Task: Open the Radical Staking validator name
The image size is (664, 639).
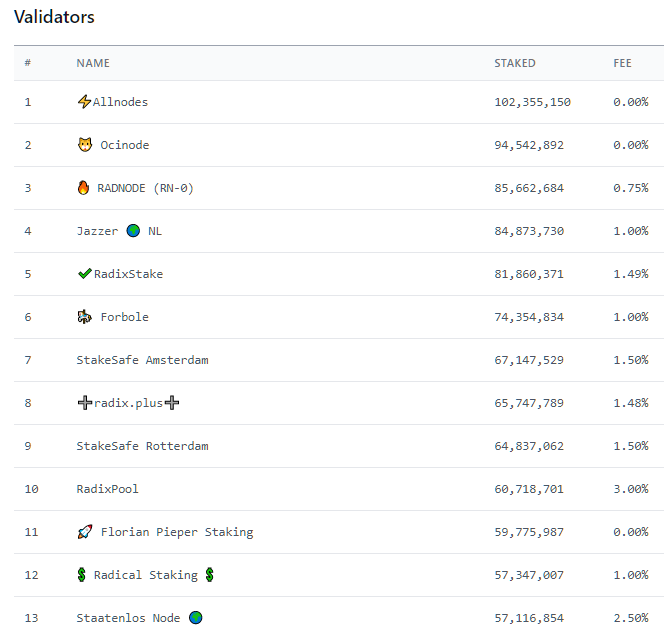Action: [146, 575]
